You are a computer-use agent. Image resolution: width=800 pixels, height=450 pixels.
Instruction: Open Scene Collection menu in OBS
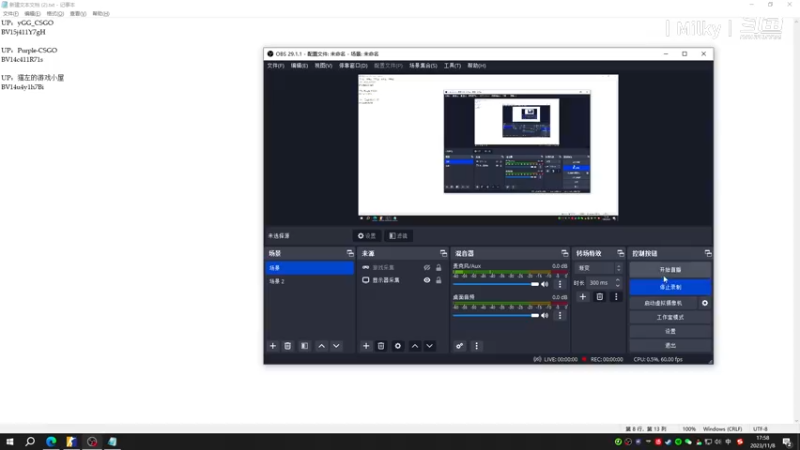point(423,66)
